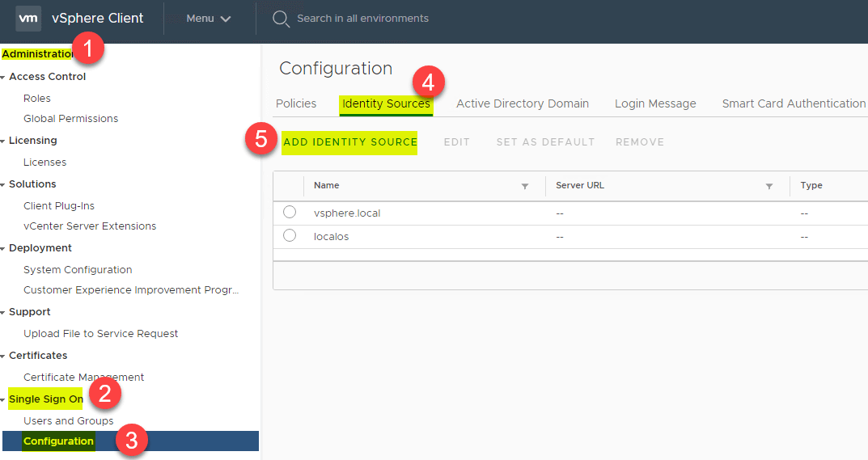Select the vsphere.local radio button
Viewport: 868px width, 460px height.
point(290,212)
